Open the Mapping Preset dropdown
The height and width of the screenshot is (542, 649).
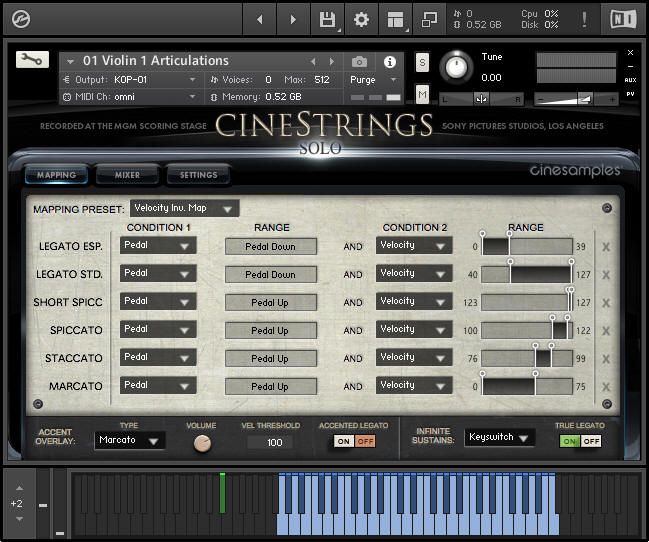click(x=185, y=208)
